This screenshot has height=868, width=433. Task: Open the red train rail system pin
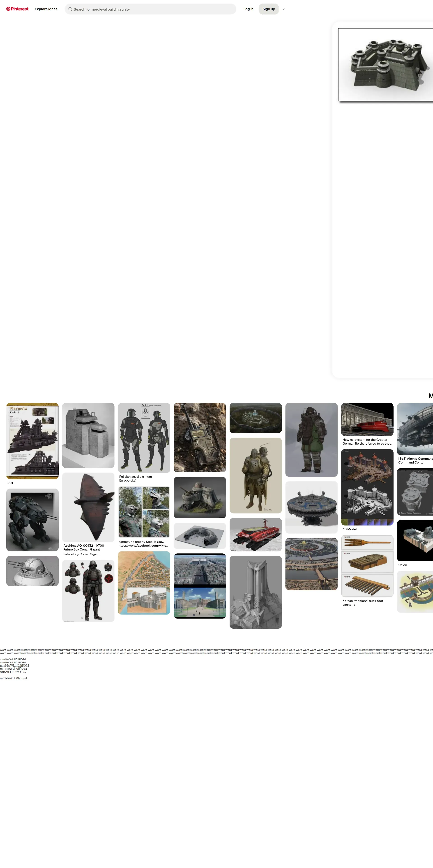pyautogui.click(x=367, y=419)
